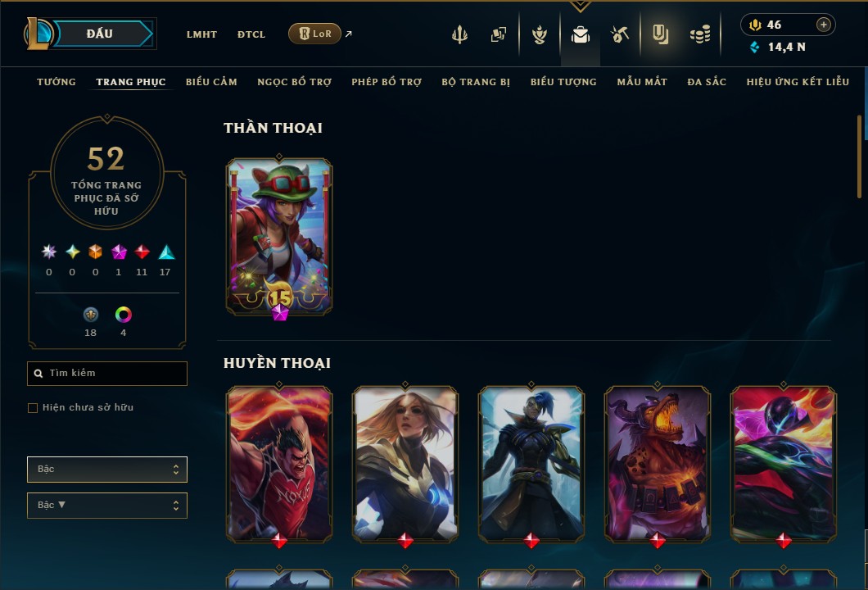Open the Store coins icon
868x590 pixels.
click(x=700, y=35)
